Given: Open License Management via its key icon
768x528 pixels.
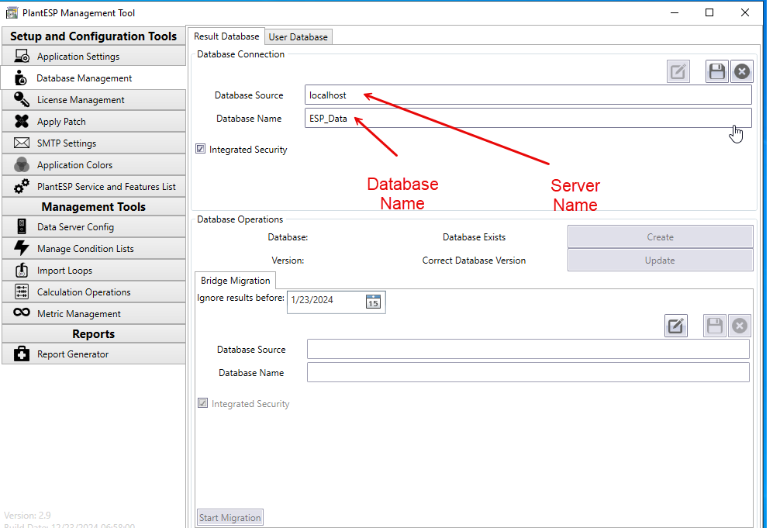Looking at the screenshot, I should pyautogui.click(x=22, y=99).
